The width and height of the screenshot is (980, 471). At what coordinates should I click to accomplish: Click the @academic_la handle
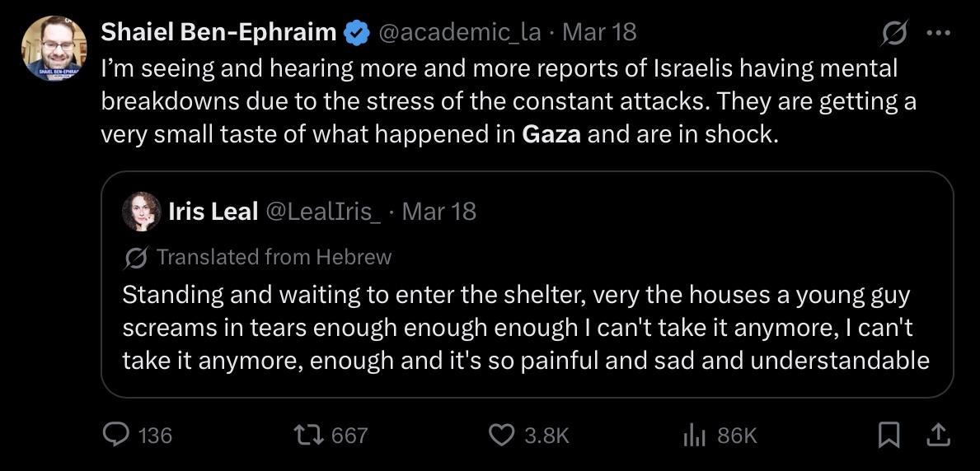459,33
